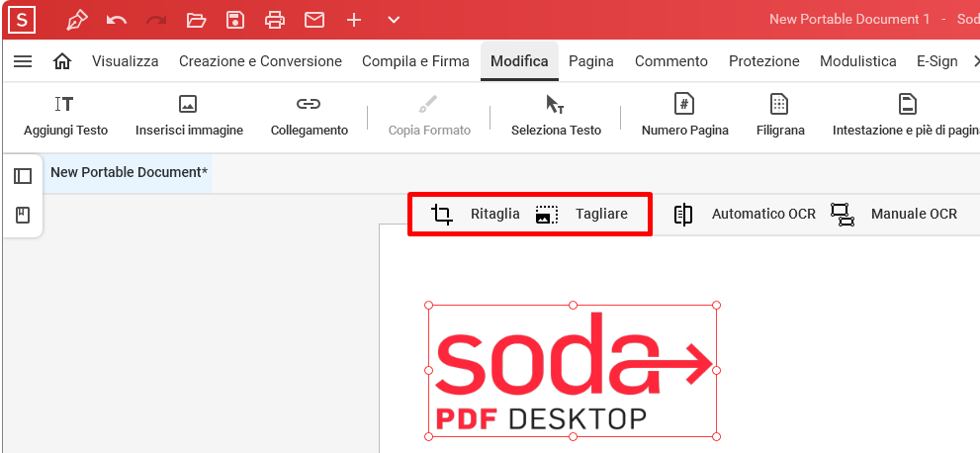Switch to the Pagina tab
Image resolution: width=980 pixels, height=453 pixels.
(x=591, y=61)
